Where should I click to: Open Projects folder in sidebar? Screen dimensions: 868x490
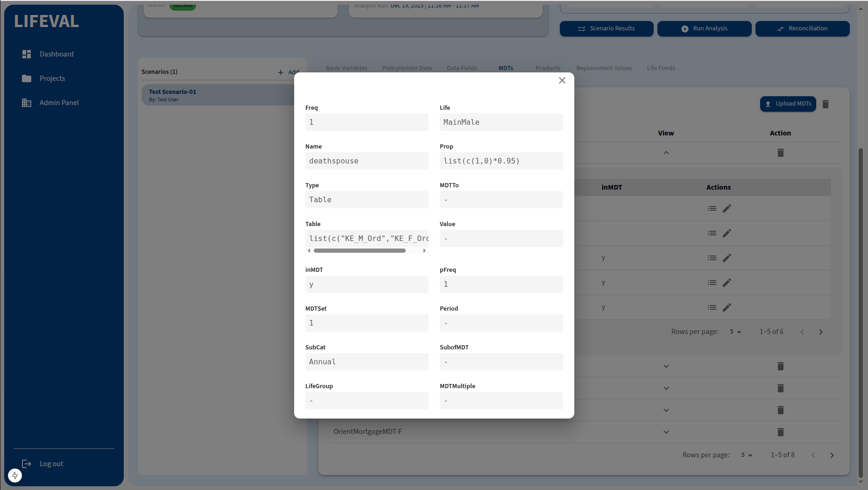(27, 78)
